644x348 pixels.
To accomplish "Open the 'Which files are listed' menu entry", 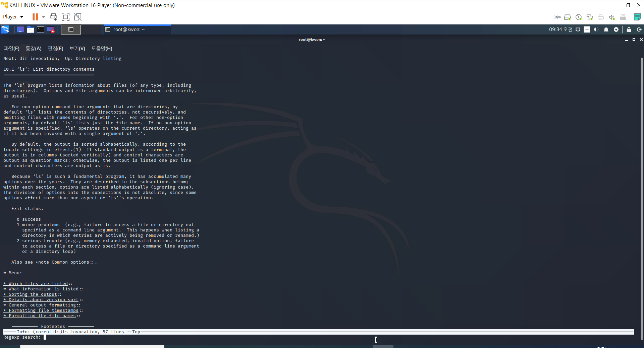I will (x=36, y=284).
